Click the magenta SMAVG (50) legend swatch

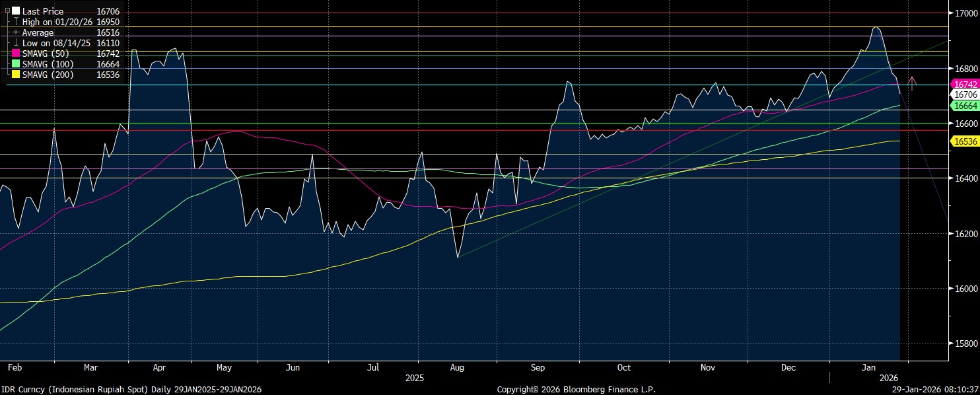point(16,54)
